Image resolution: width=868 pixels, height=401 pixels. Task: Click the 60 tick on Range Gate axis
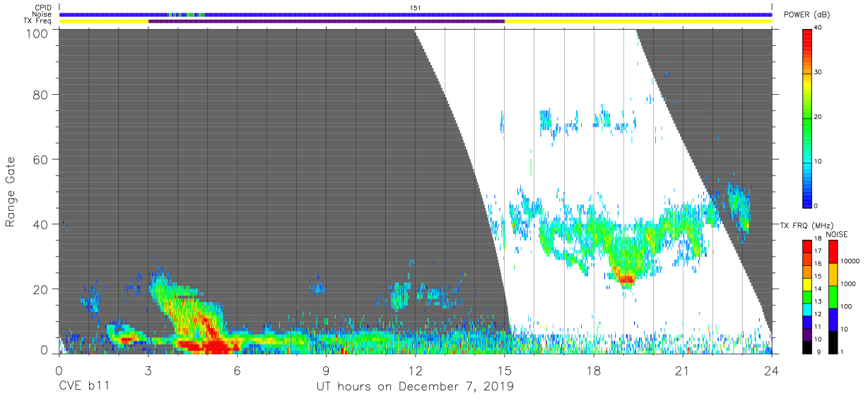click(42, 159)
